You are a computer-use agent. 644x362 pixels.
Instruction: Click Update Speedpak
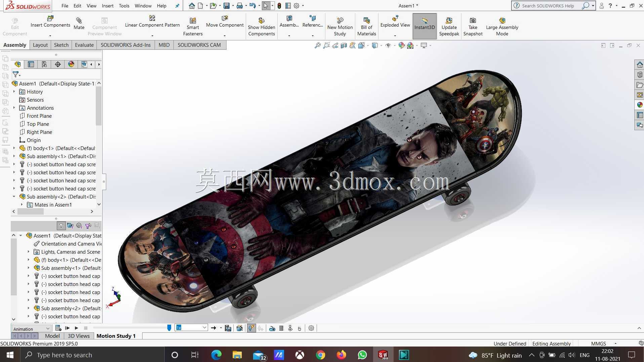pos(449,27)
